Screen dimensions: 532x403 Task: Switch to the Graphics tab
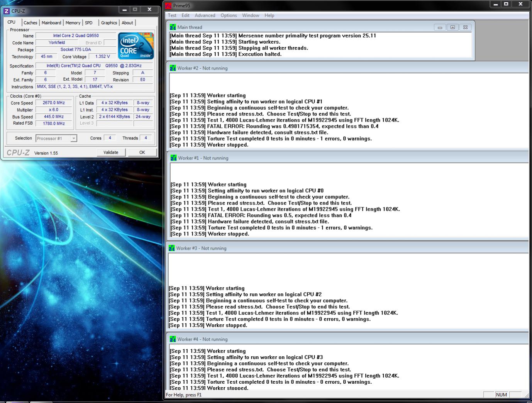coord(109,23)
